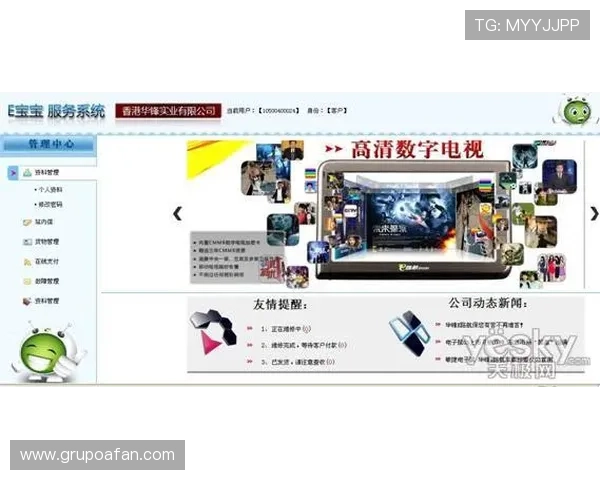Click the 身份：【客户】 text
This screenshot has height=480, width=600.
pyautogui.click(x=328, y=111)
